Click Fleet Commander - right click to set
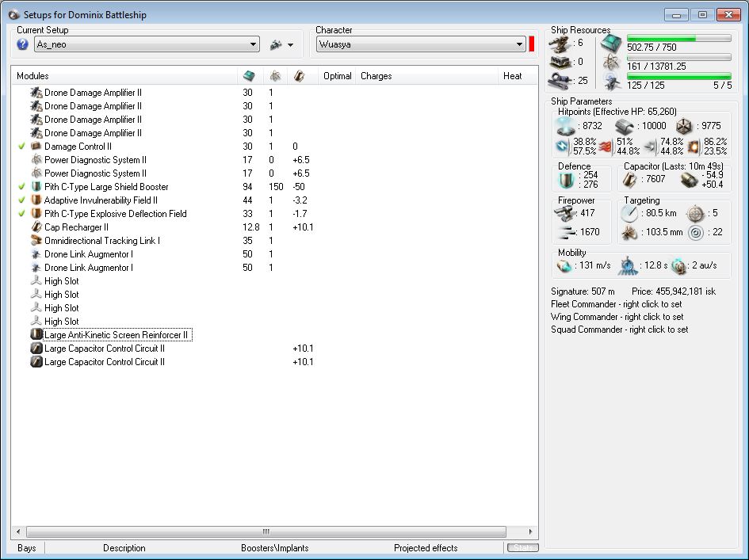Image resolution: width=749 pixels, height=560 pixels. pos(616,304)
